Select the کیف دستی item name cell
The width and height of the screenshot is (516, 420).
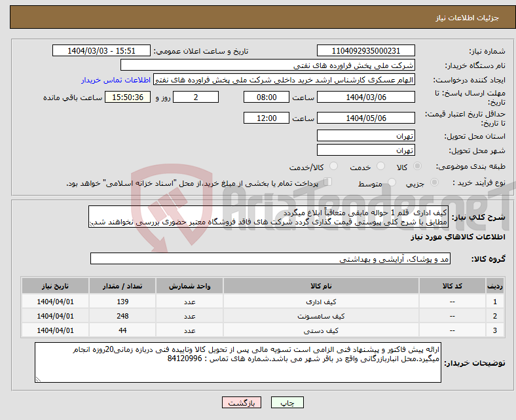(x=321, y=330)
